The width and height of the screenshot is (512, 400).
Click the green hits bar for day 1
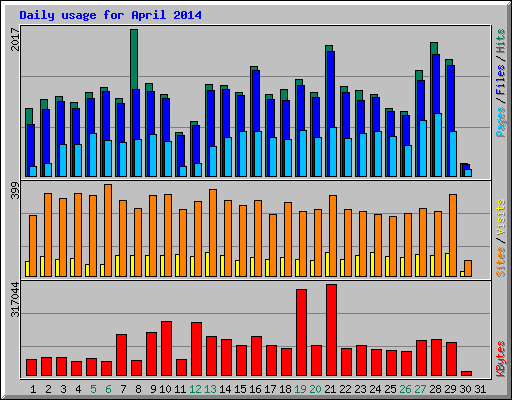(29, 116)
